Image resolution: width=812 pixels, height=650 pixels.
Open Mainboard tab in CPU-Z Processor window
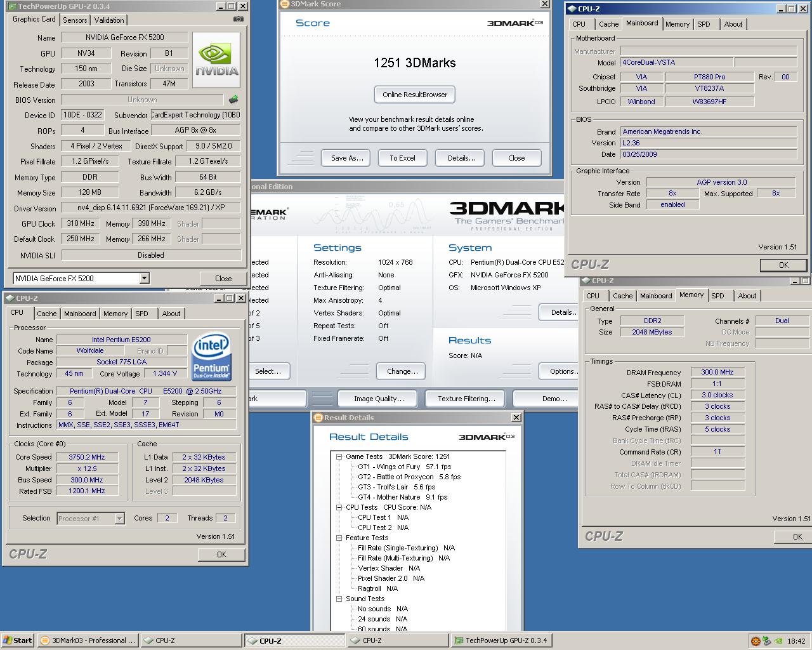point(80,314)
